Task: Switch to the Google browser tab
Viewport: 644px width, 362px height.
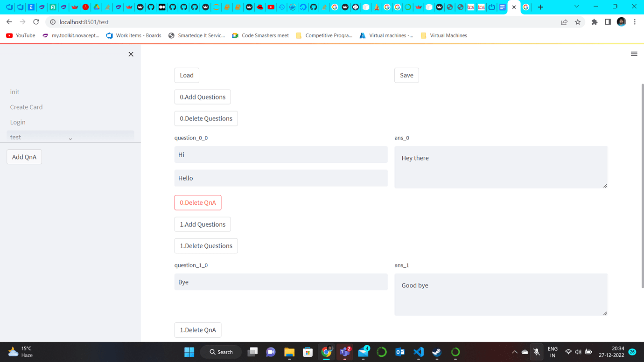Action: click(x=526, y=7)
